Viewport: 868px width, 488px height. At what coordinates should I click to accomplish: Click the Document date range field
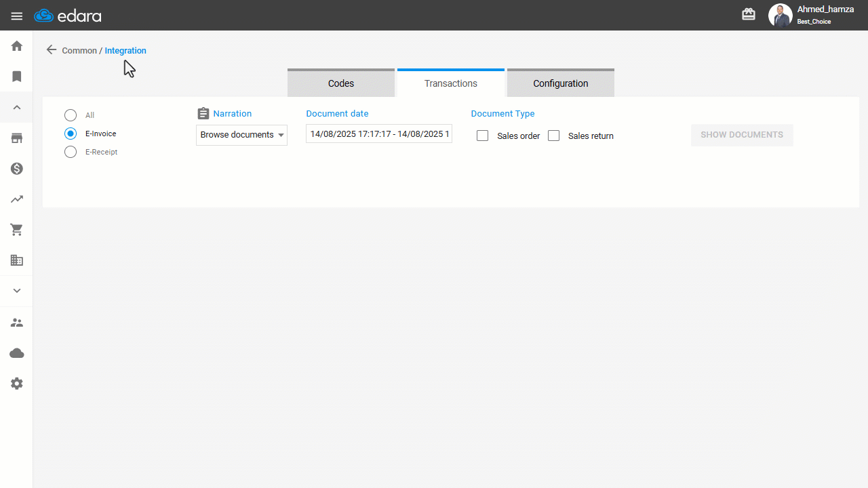pyautogui.click(x=379, y=134)
